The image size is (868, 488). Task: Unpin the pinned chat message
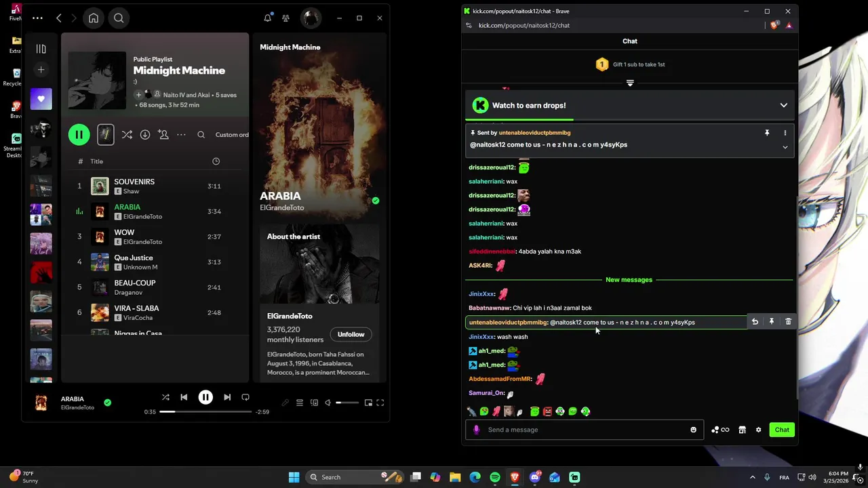[x=767, y=133]
